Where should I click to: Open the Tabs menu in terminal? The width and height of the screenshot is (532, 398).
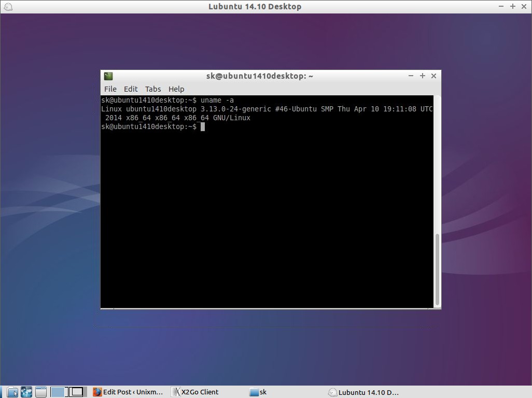[153, 89]
